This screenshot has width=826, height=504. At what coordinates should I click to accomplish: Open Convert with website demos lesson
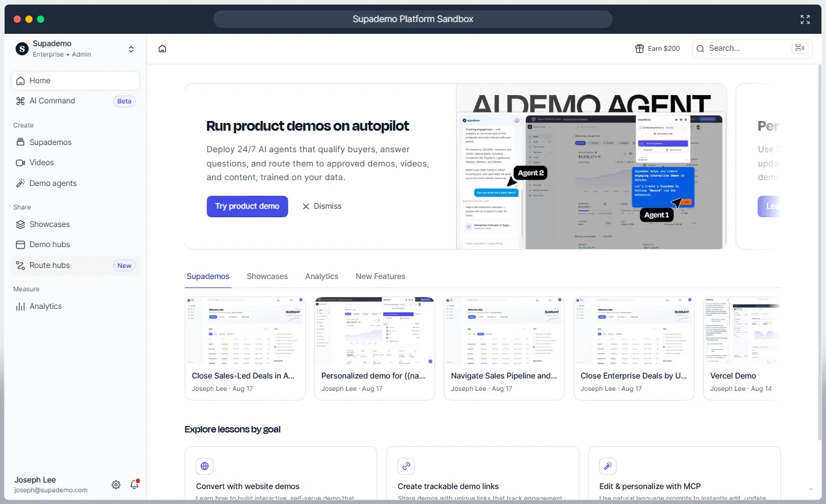(281, 473)
